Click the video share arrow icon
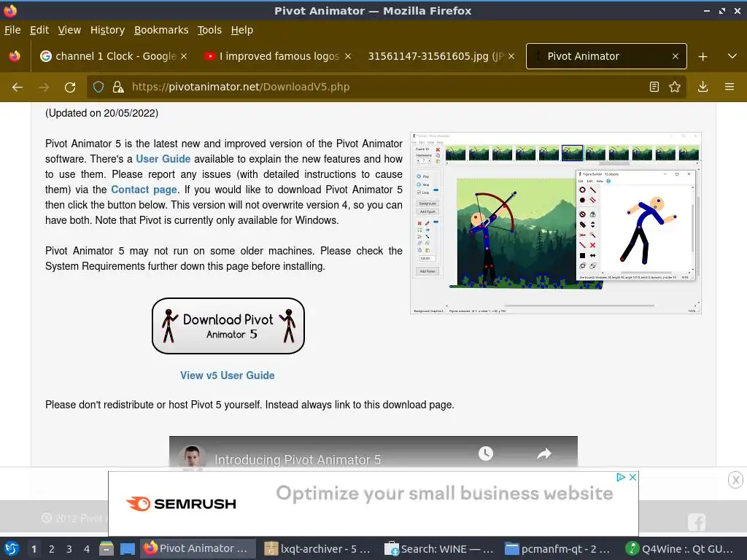Viewport: 747px width, 560px height. 544,454
